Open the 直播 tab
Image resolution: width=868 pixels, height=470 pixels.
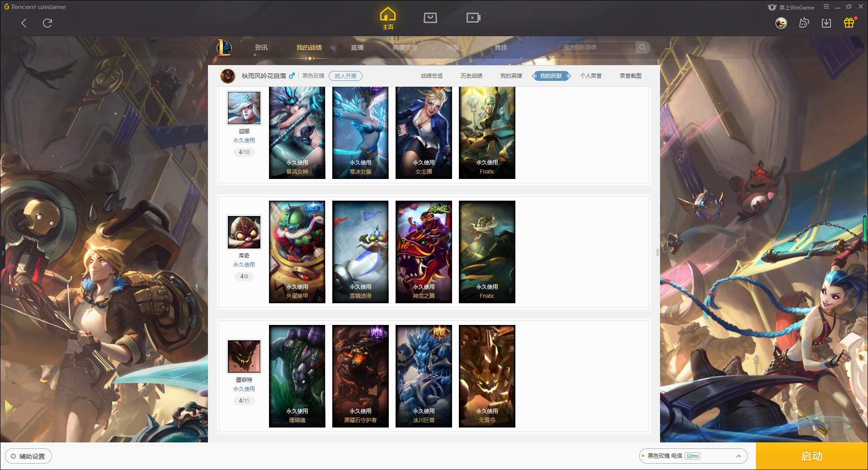click(357, 47)
